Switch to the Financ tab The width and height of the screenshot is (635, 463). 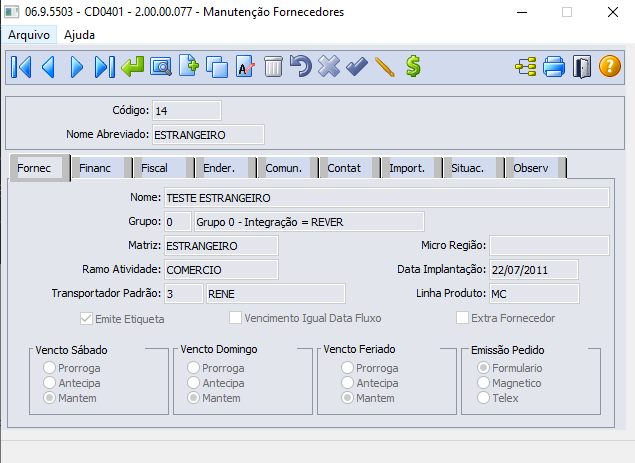pyautogui.click(x=102, y=168)
